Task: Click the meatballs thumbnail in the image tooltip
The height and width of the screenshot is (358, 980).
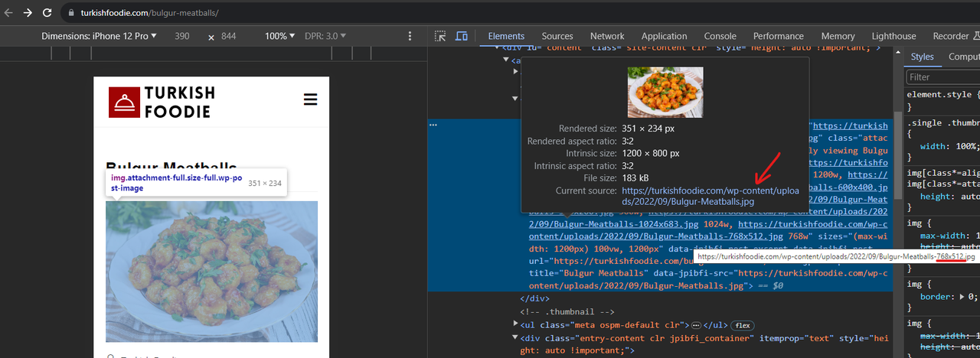Action: pos(665,92)
